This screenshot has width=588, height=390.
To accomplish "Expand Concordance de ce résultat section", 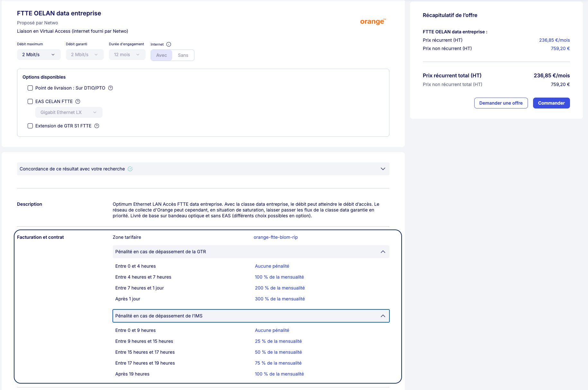I will pyautogui.click(x=203, y=169).
